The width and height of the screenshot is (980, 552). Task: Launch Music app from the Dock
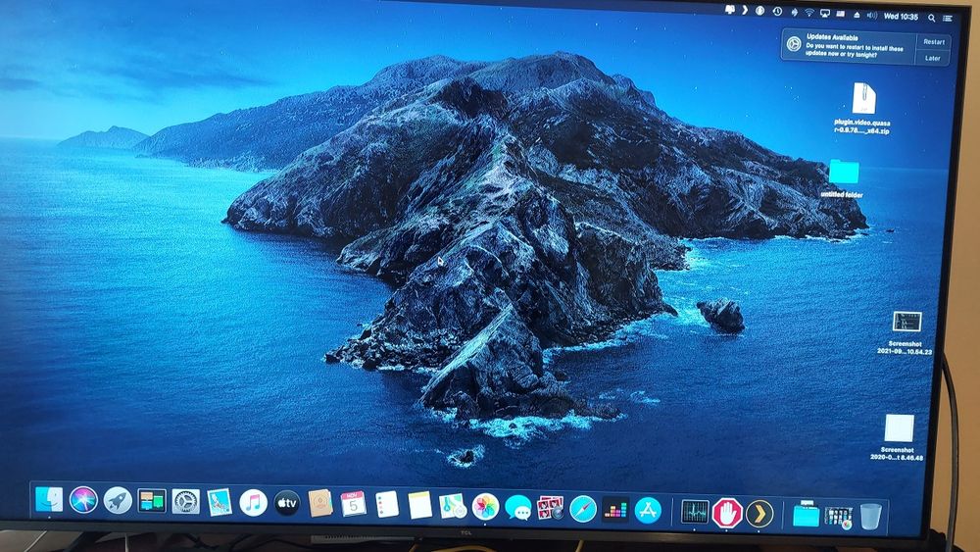click(253, 503)
